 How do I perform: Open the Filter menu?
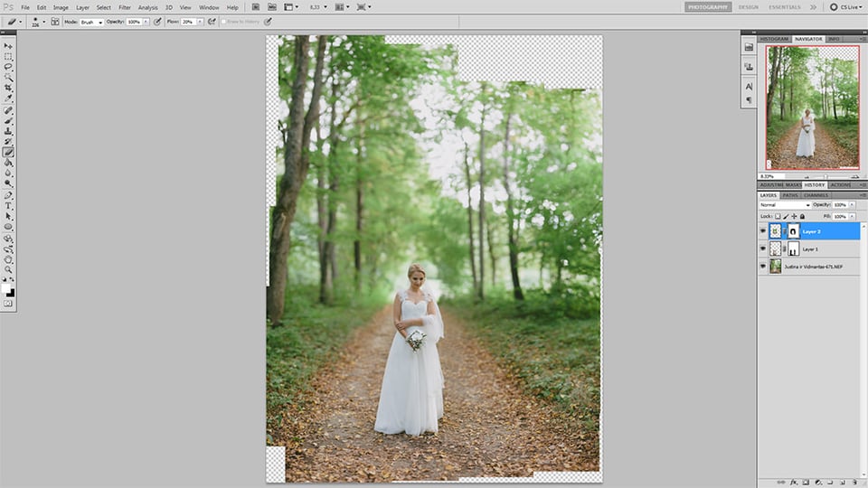[125, 8]
